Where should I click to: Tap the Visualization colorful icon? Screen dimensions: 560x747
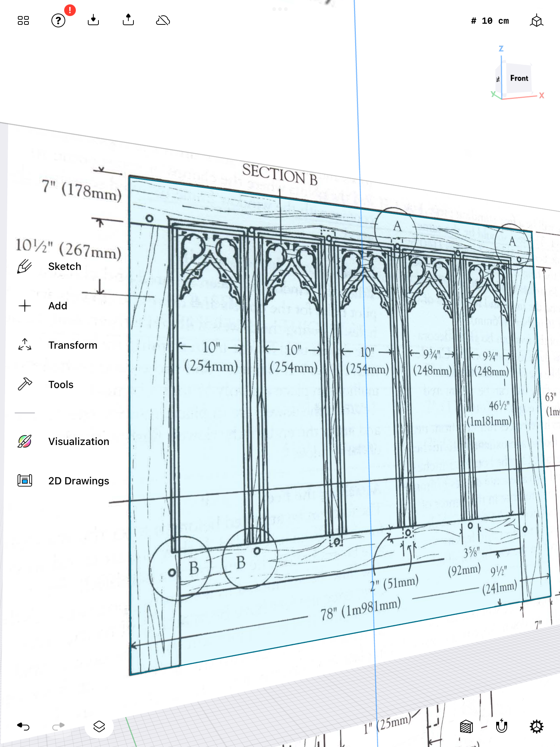(25, 441)
